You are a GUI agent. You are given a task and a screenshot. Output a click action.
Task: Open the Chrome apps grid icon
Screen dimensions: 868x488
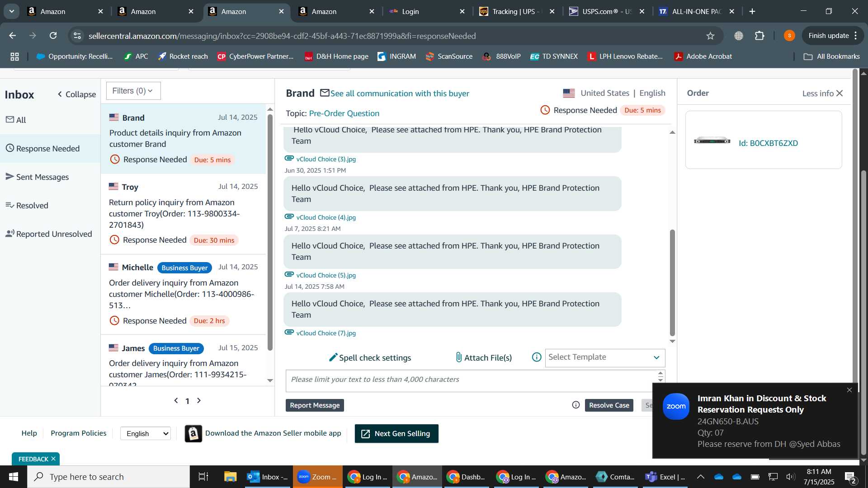pos(14,56)
